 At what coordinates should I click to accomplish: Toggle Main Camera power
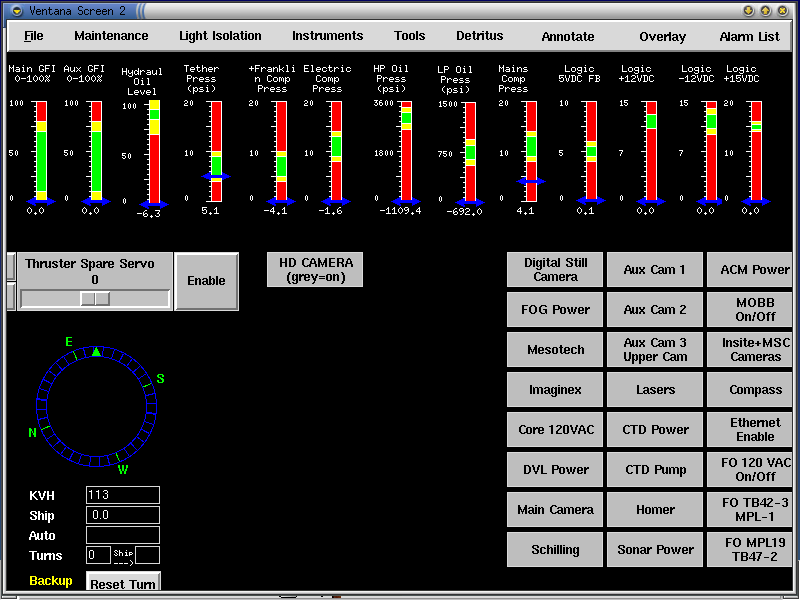tap(555, 509)
